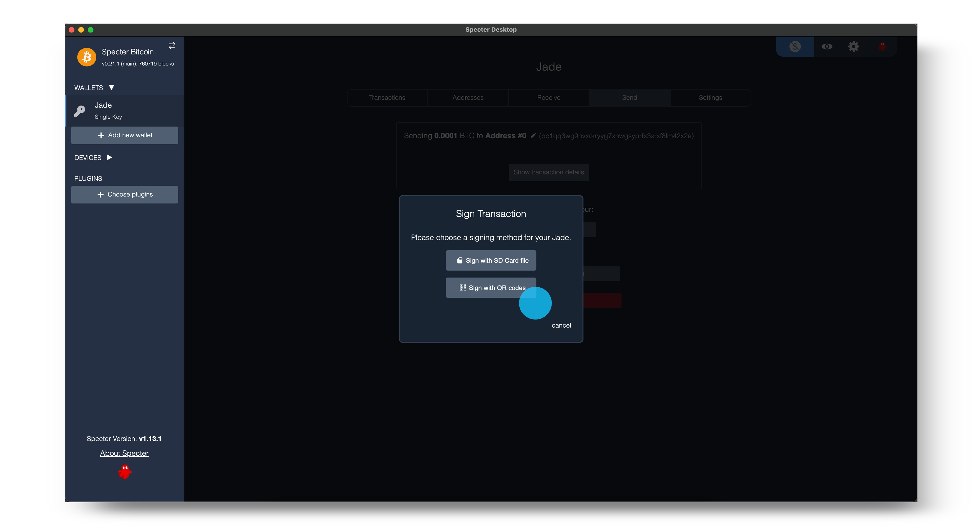This screenshot has width=980, height=528.
Task: Click the Sign Transaction dialog title
Action: tap(491, 213)
